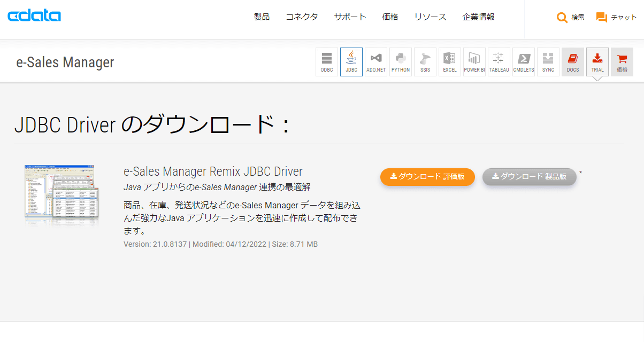Open the 価格 shopping cart icon

click(x=622, y=62)
